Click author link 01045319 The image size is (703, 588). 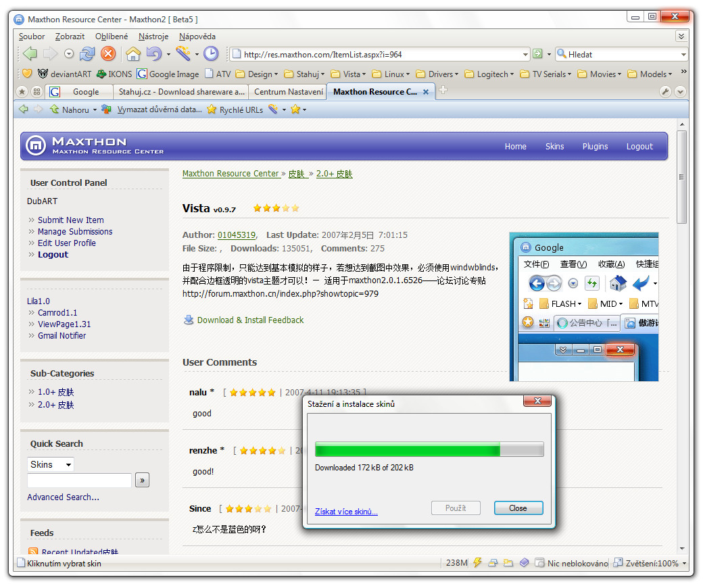tap(237, 235)
